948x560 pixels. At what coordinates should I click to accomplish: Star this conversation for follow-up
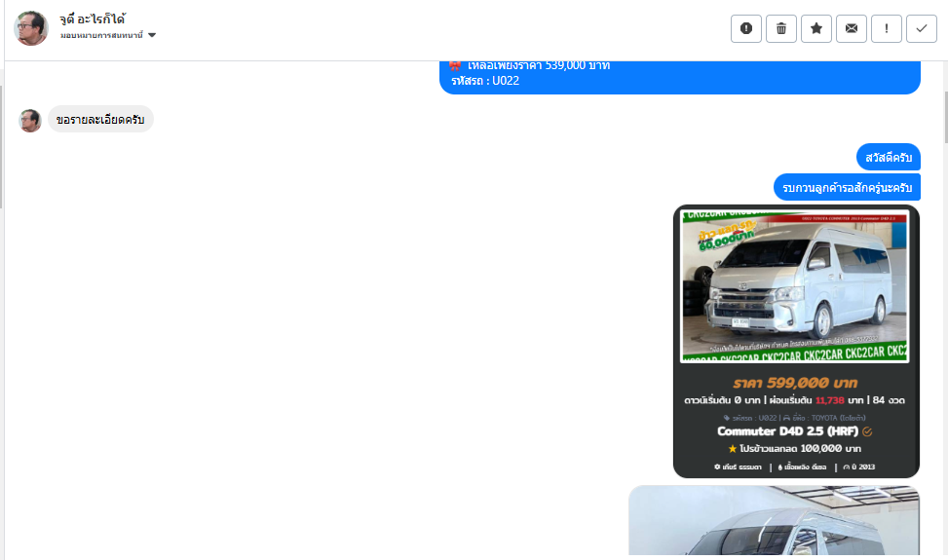(816, 28)
